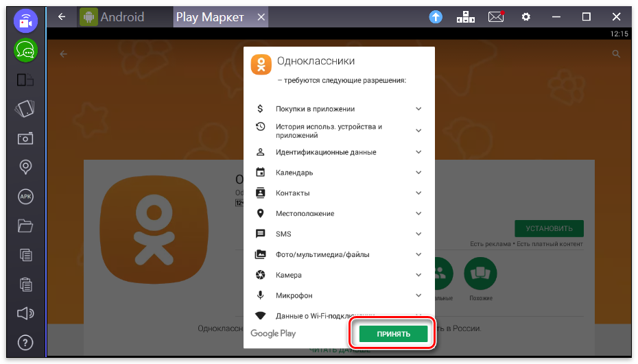The width and height of the screenshot is (638, 364).
Task: Take a screenshot with the camera icon
Action: (25, 138)
